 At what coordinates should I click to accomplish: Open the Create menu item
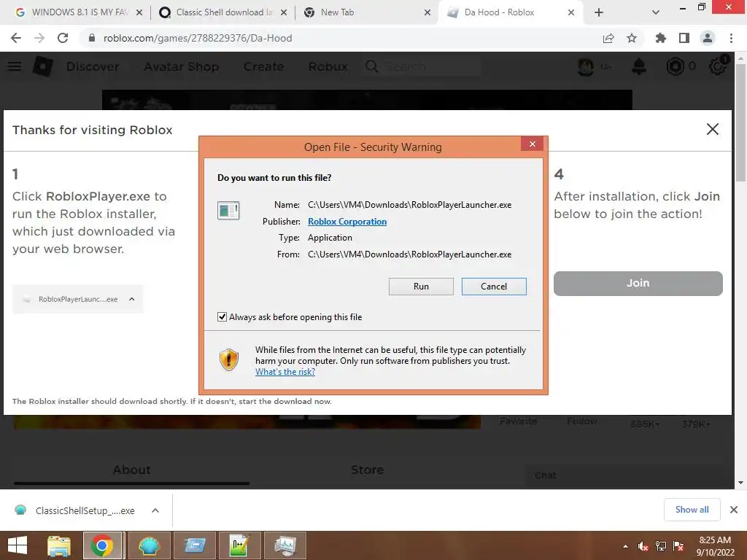point(263,66)
